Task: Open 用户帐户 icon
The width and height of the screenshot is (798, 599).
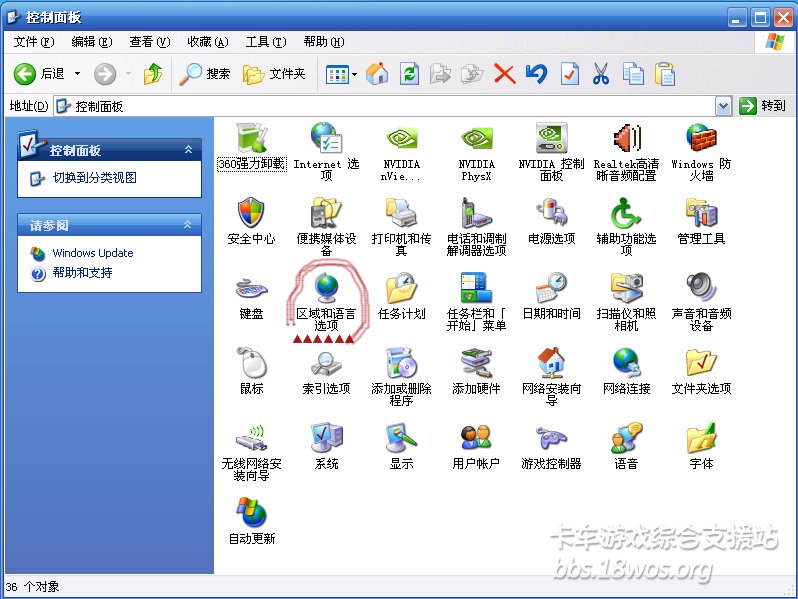Action: [476, 437]
